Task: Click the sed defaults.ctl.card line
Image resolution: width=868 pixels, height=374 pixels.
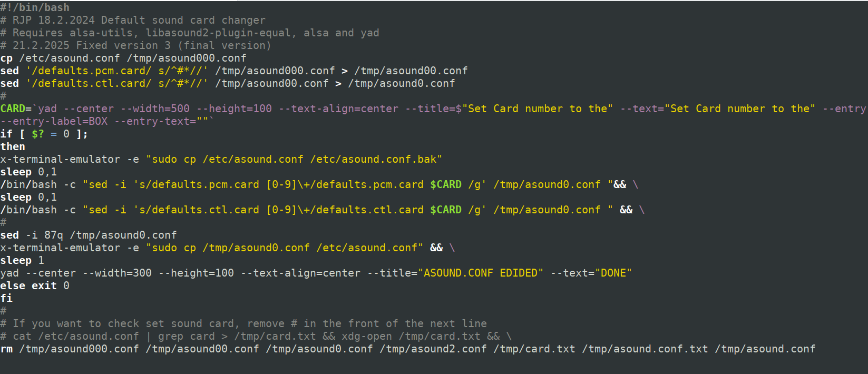Action: (228, 83)
